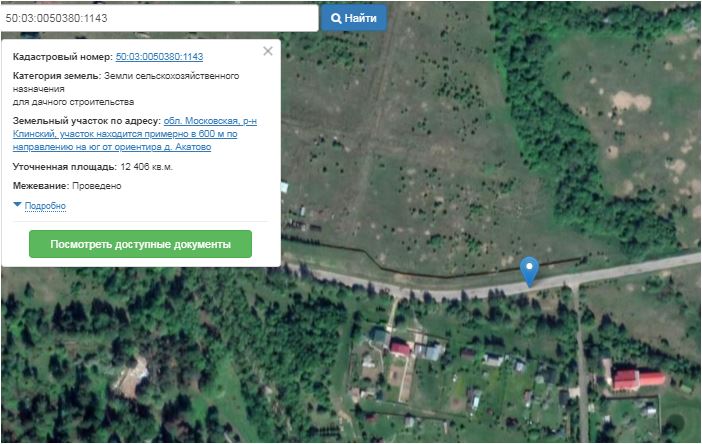Close the cadastral info popup
Viewport: 702px width, 444px height.
[267, 51]
